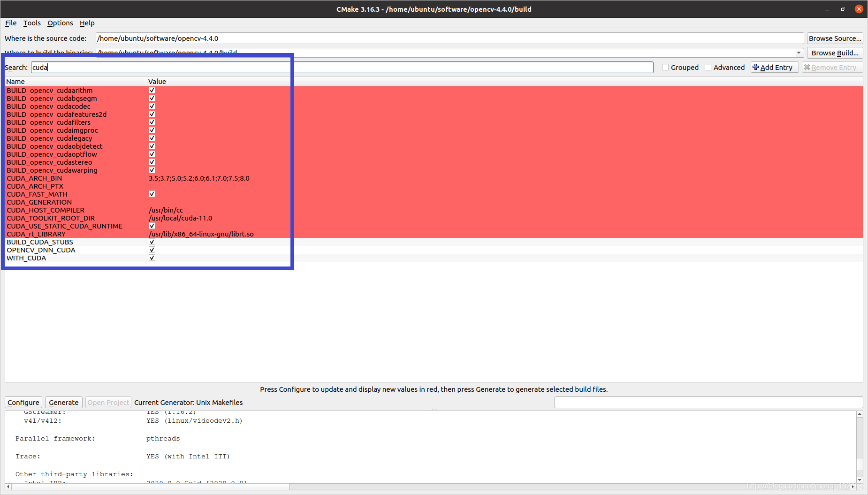868x495 pixels.
Task: Toggle CUDA_USE_STATIC_CUDA_RUNTIME checkbox
Action: 152,226
